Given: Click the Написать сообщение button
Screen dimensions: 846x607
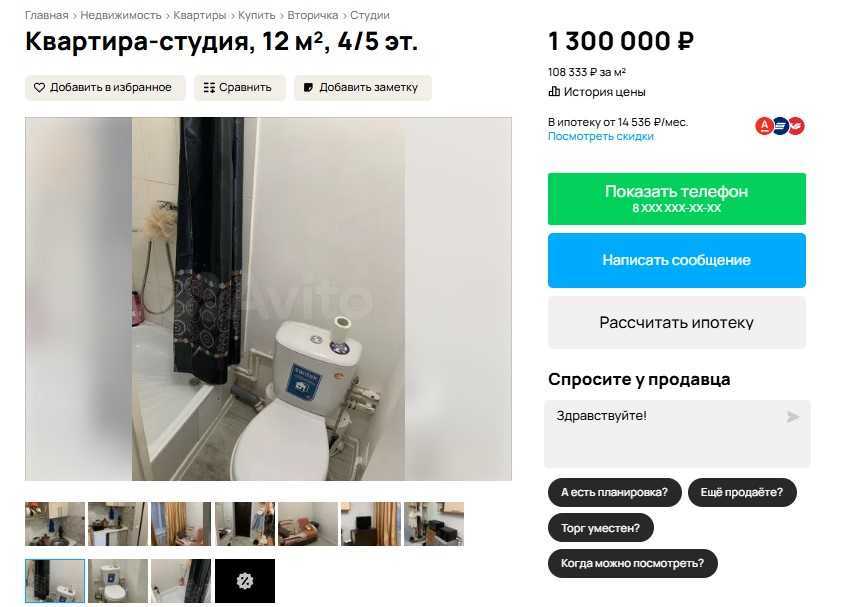Looking at the screenshot, I should pos(677,260).
